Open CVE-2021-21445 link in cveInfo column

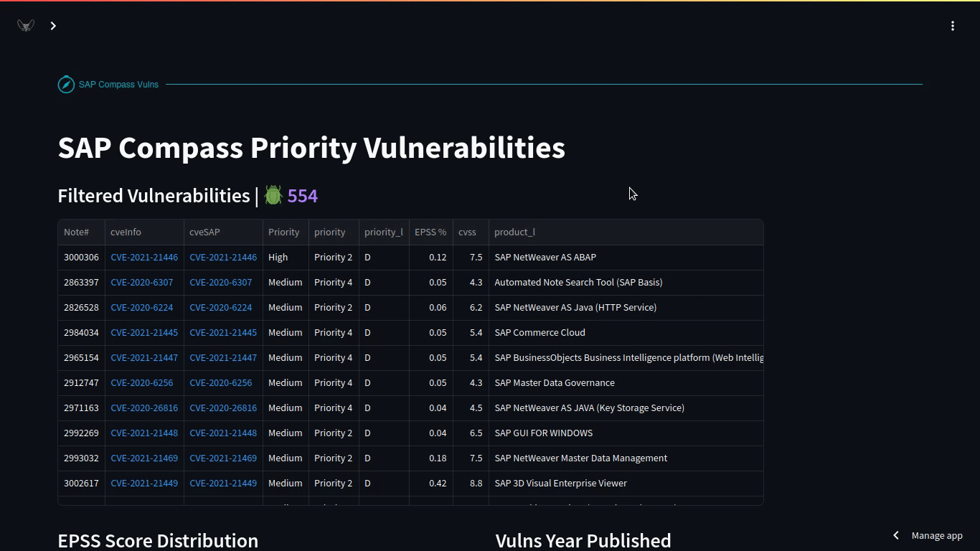[144, 333]
